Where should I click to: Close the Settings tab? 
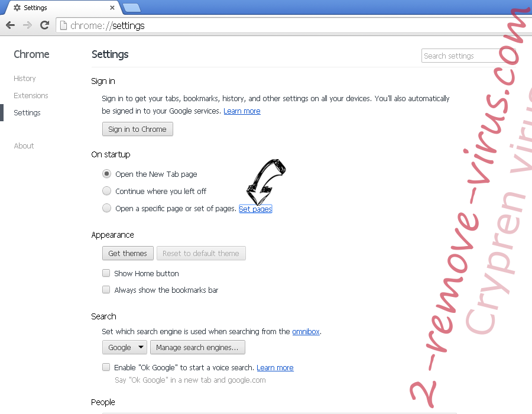pyautogui.click(x=112, y=8)
